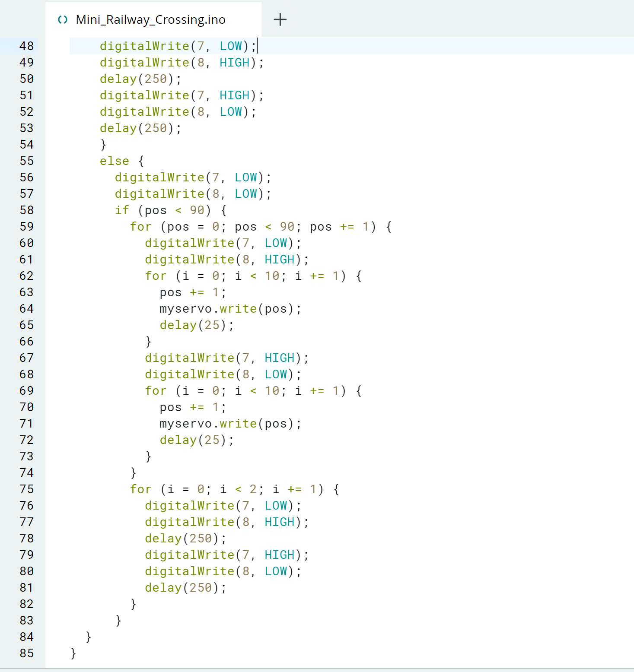The height and width of the screenshot is (672, 634).
Task: Add a new file tab with plus
Action: coord(280,19)
